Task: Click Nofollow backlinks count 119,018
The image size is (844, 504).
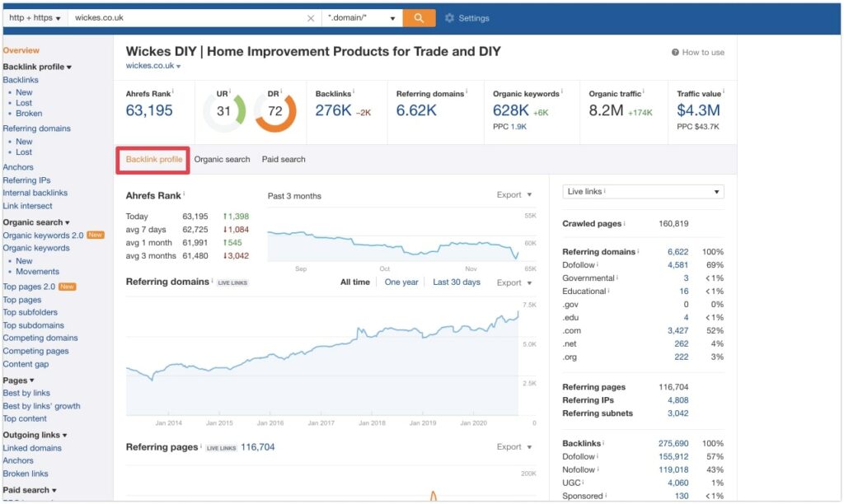Action: pos(673,470)
